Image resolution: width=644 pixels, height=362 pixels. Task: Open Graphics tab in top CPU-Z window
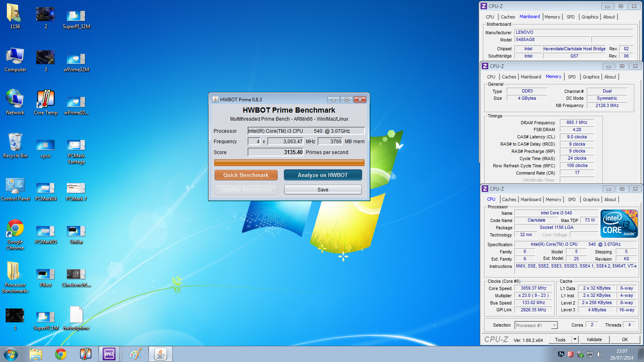click(x=590, y=17)
